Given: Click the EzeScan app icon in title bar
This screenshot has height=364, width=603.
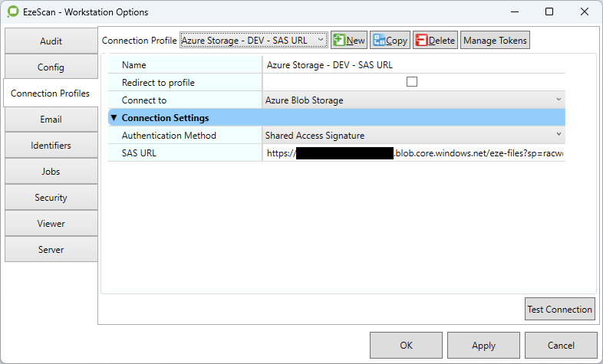Looking at the screenshot, I should [x=12, y=12].
